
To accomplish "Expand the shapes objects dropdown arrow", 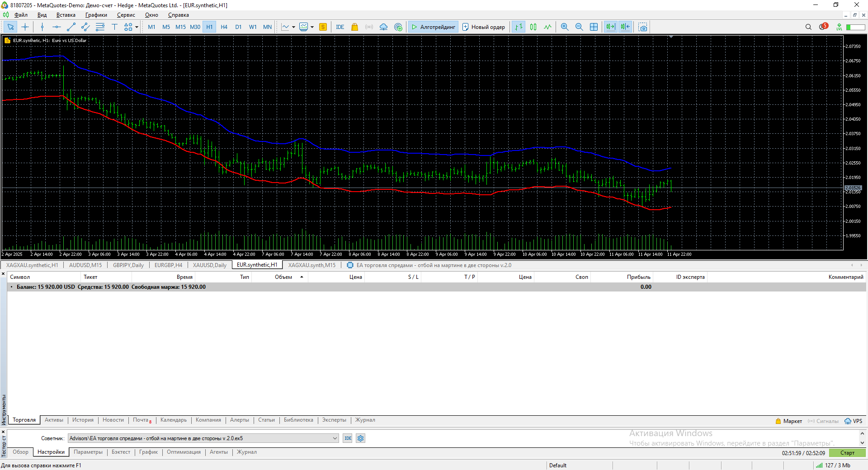I will point(137,27).
